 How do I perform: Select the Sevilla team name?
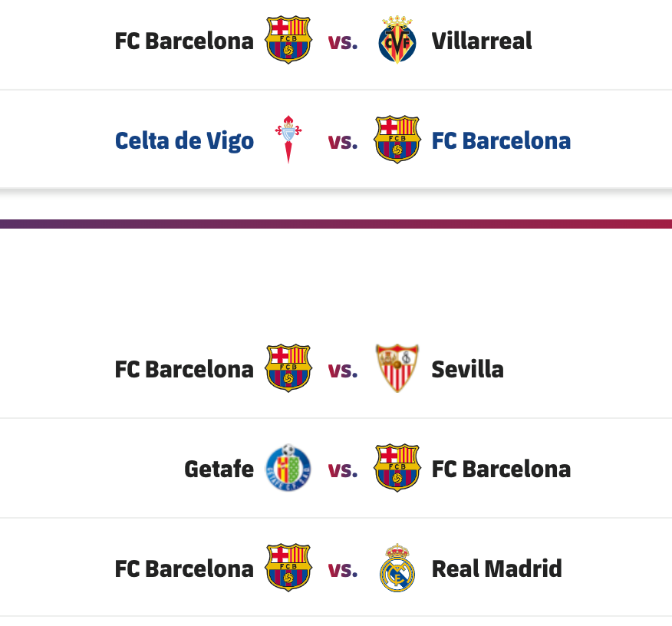[468, 369]
